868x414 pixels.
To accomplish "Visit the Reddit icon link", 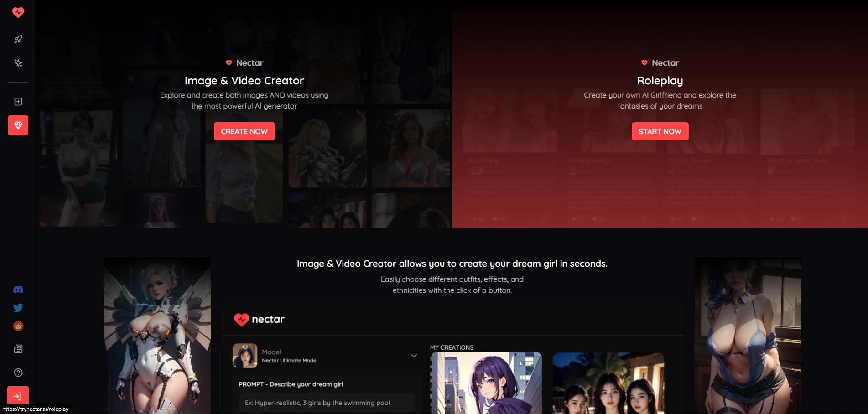I will [18, 326].
